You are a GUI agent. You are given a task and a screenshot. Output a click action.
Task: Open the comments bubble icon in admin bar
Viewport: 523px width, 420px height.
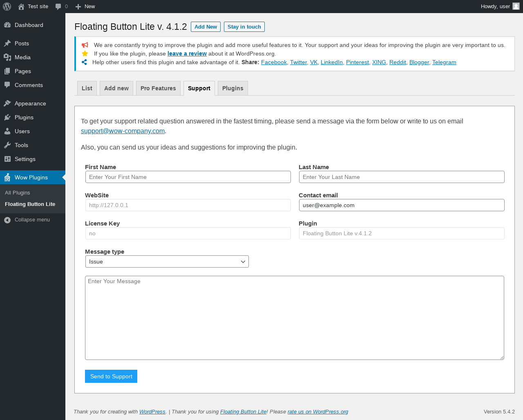click(58, 7)
